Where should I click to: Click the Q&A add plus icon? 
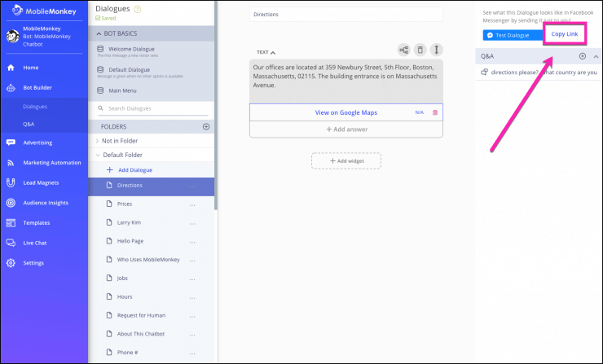tap(583, 56)
